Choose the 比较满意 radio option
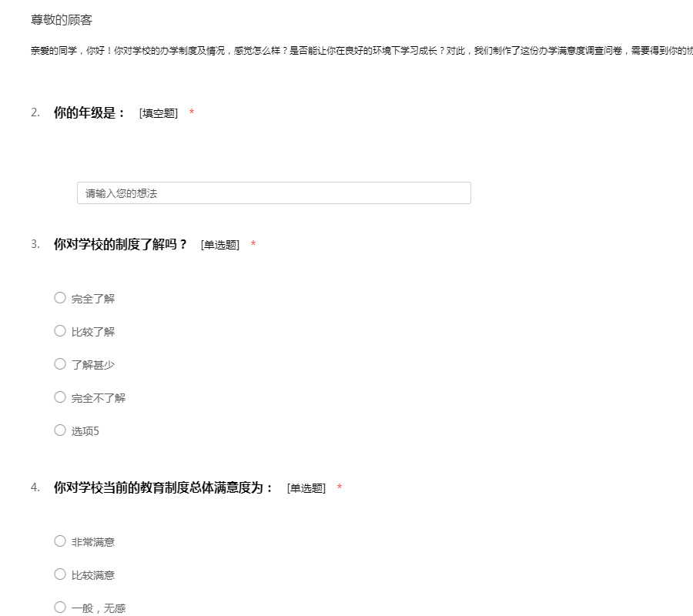This screenshot has width=693, height=616. [x=60, y=574]
